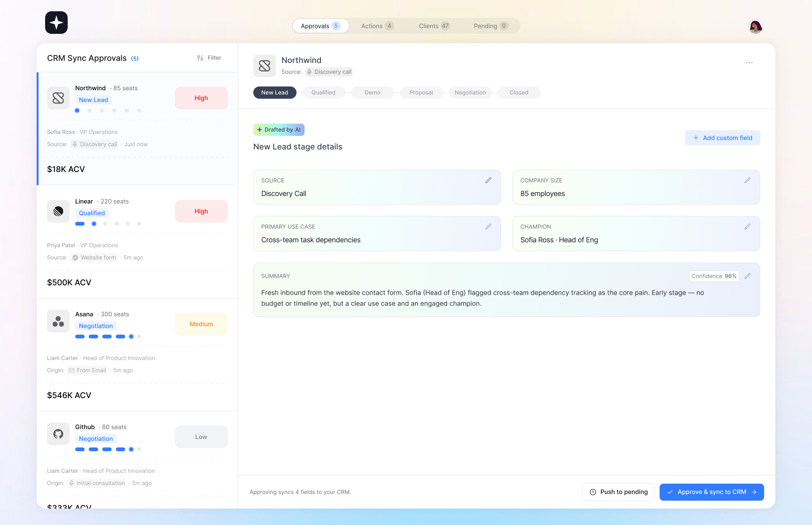Select the Closed pipeline stage
This screenshot has width=812, height=525.
click(519, 93)
